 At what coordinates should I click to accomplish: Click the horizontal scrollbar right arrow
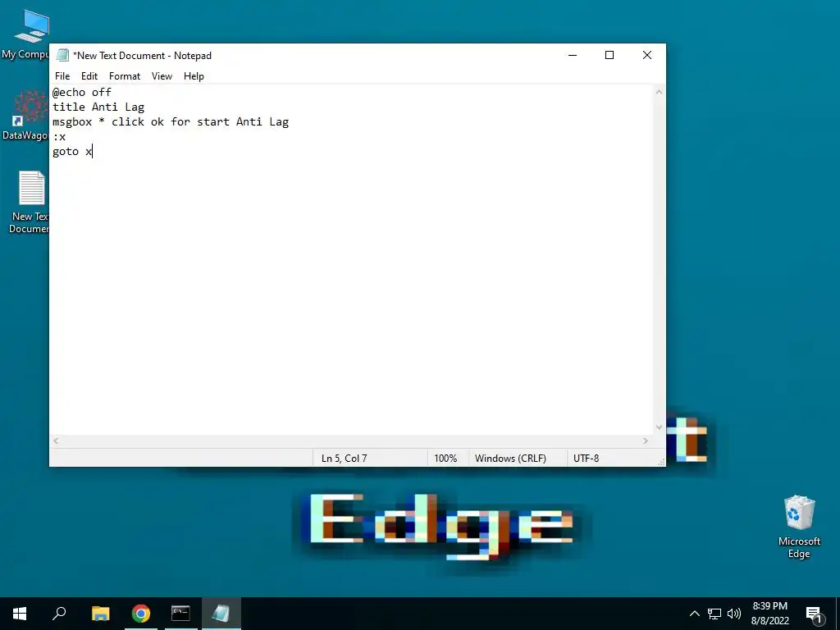[x=646, y=441]
